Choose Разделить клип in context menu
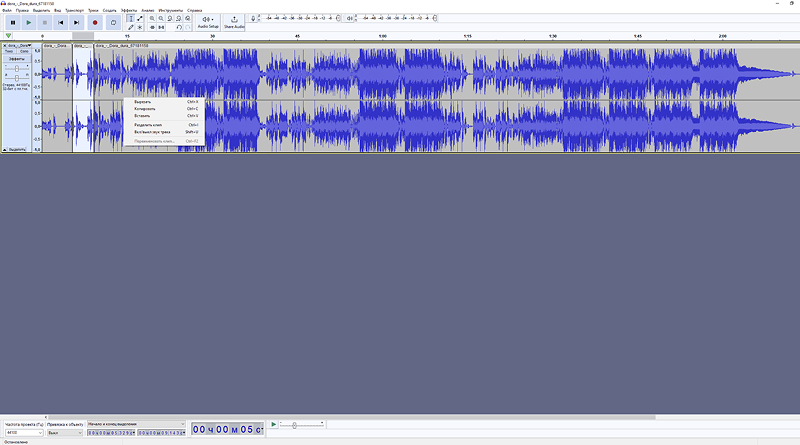The width and height of the screenshot is (800, 445). click(x=164, y=125)
